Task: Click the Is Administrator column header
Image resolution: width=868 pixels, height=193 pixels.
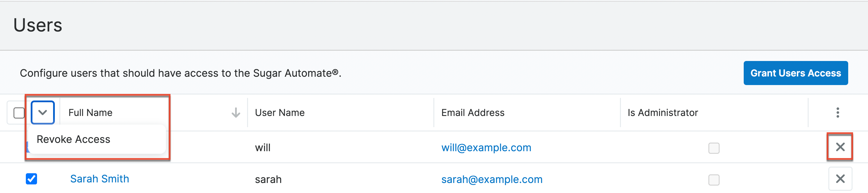Action: [662, 113]
